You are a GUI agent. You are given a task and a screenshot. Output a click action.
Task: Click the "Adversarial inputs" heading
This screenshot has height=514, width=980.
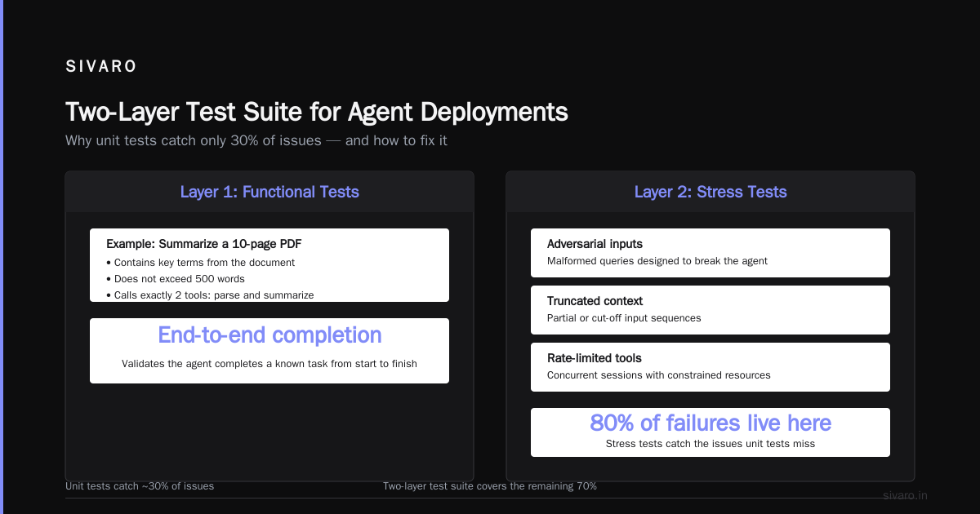coord(595,244)
